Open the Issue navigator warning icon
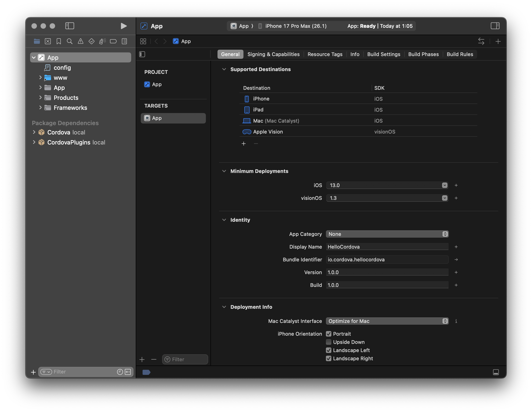The width and height of the screenshot is (532, 412). point(81,41)
